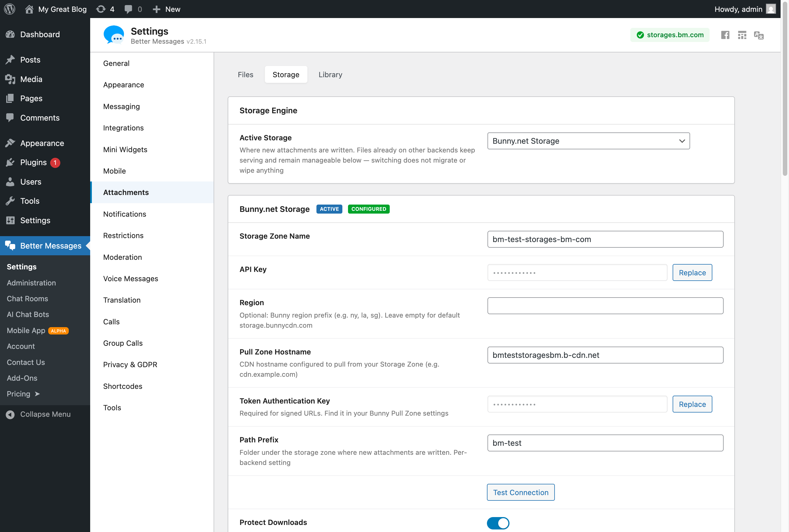The width and height of the screenshot is (789, 532).
Task: Open AI Chat Bots in the sidebar
Action: (28, 314)
